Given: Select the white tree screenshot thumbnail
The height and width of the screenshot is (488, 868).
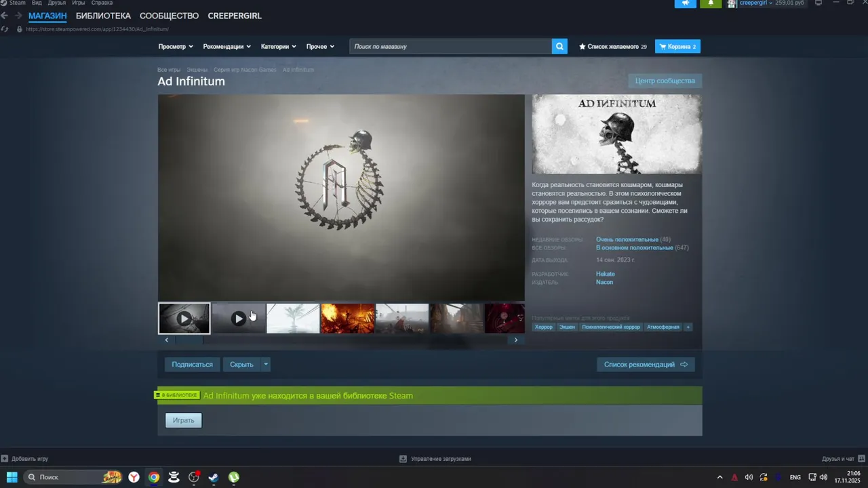Looking at the screenshot, I should pyautogui.click(x=293, y=319).
